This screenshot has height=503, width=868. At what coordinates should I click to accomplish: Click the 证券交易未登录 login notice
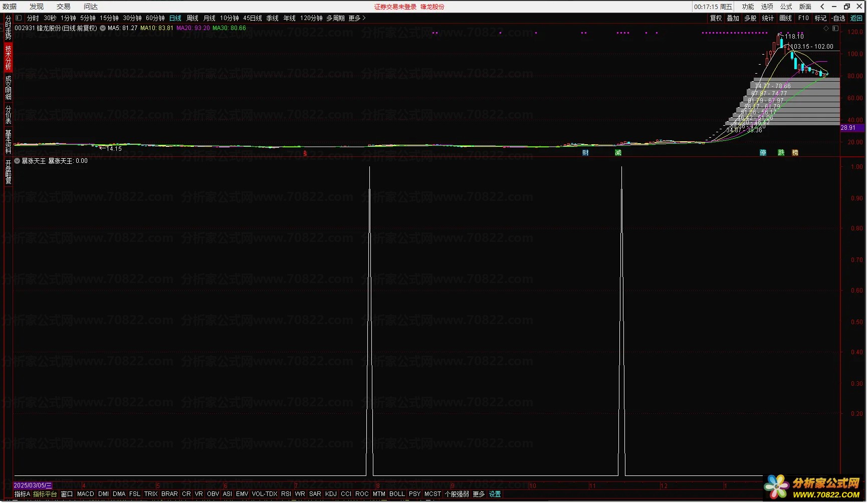coord(395,7)
